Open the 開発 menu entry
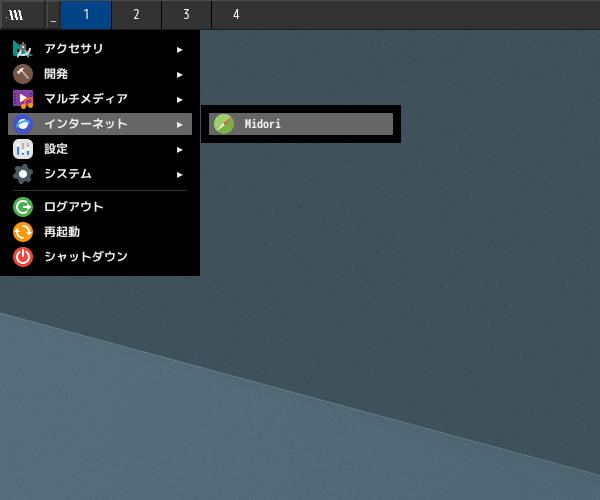 (100, 74)
